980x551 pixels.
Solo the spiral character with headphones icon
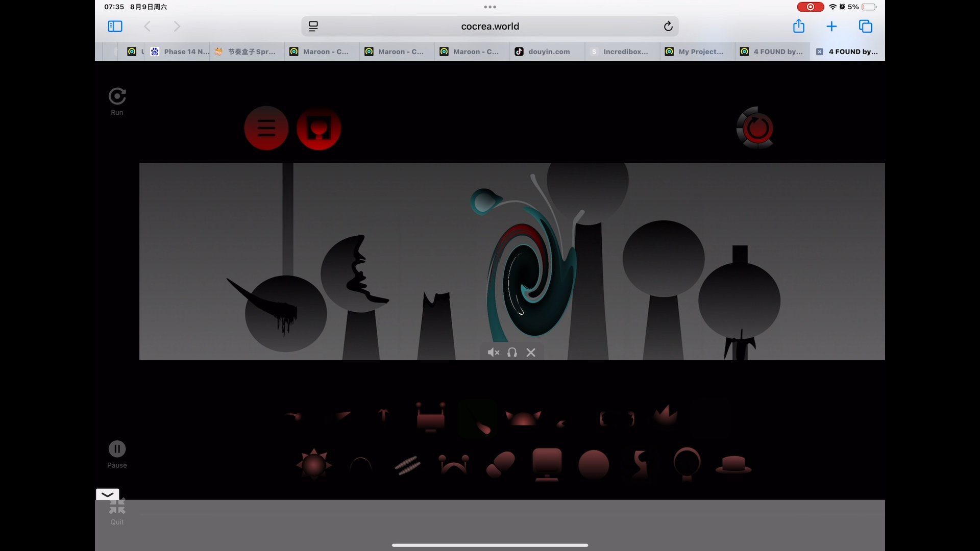point(512,353)
